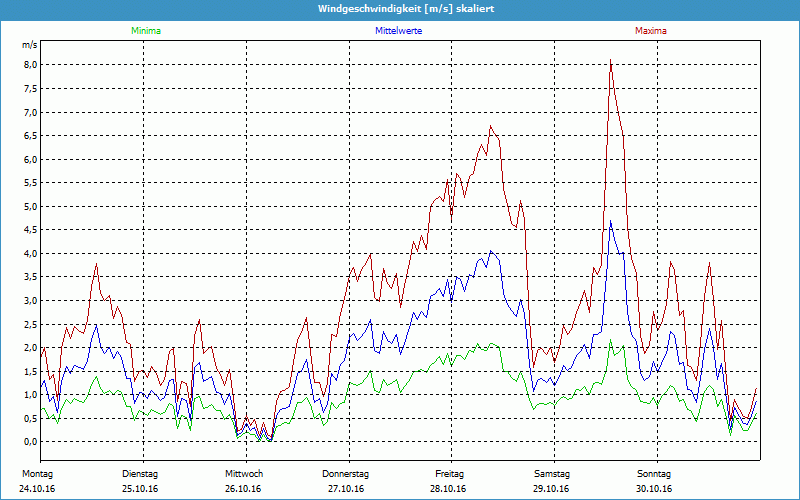Image resolution: width=800 pixels, height=500 pixels.
Task: Click the 5,5 y-axis value
Action: click(30, 183)
